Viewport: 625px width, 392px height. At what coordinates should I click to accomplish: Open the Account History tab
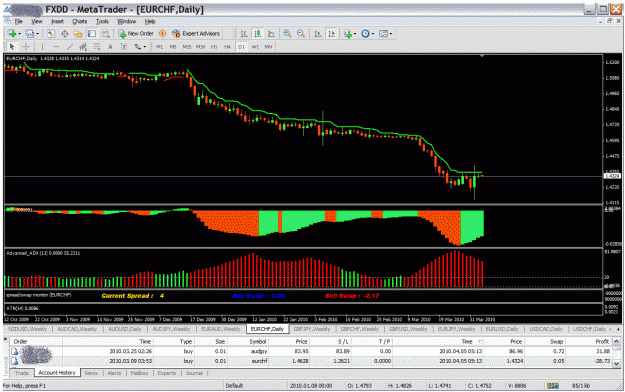[57, 373]
